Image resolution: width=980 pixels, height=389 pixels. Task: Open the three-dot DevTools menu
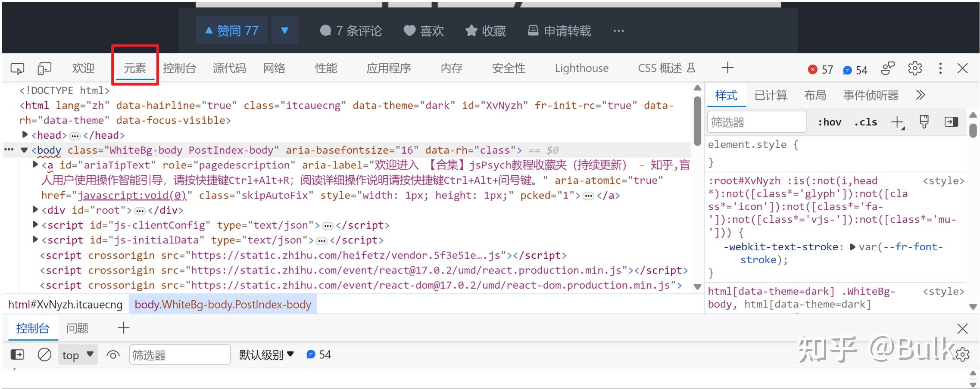[x=940, y=68]
